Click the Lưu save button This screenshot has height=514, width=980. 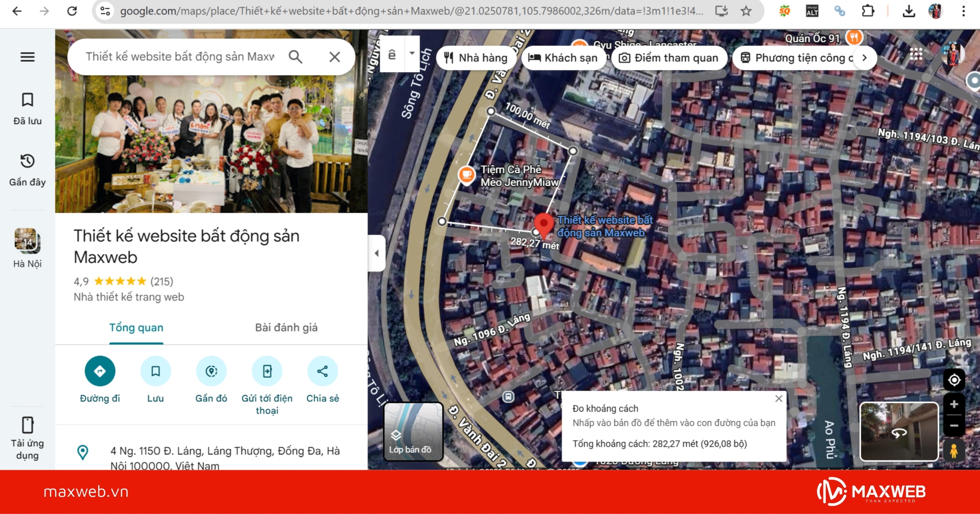(155, 379)
